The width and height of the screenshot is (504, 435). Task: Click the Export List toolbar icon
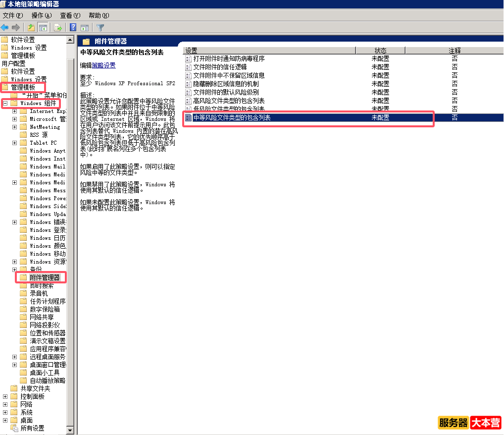click(58, 28)
